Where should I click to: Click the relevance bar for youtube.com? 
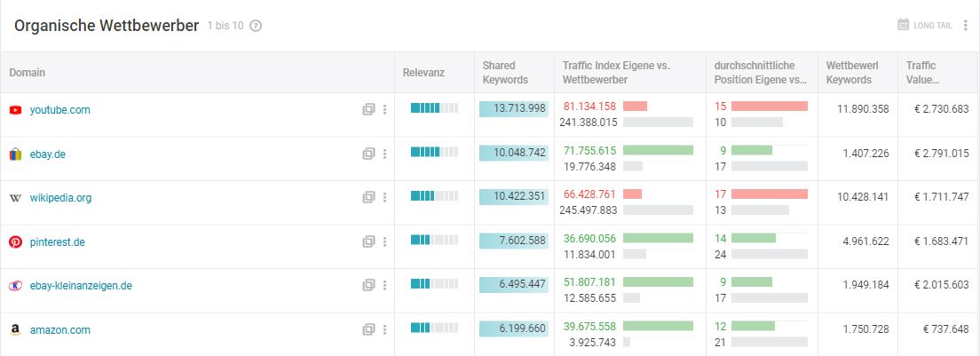(x=434, y=108)
